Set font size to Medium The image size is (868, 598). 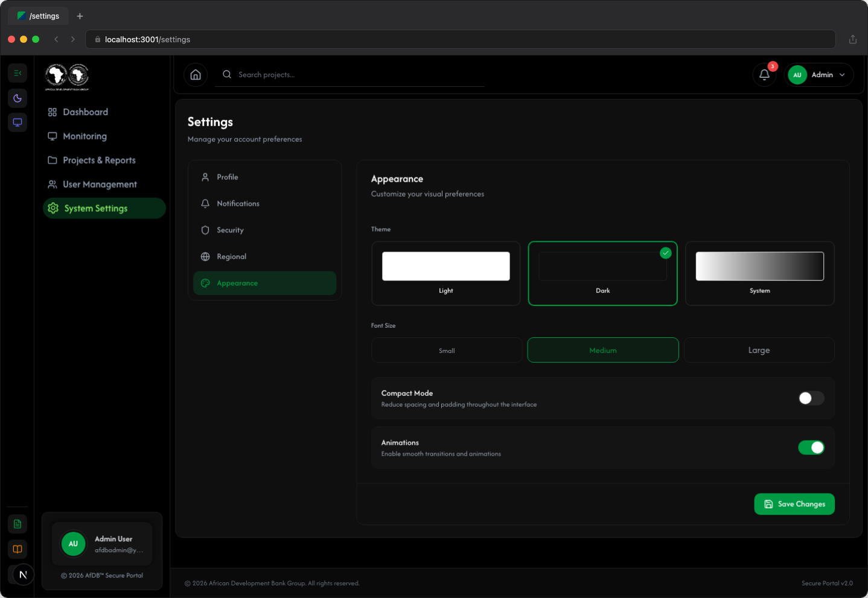pos(603,350)
